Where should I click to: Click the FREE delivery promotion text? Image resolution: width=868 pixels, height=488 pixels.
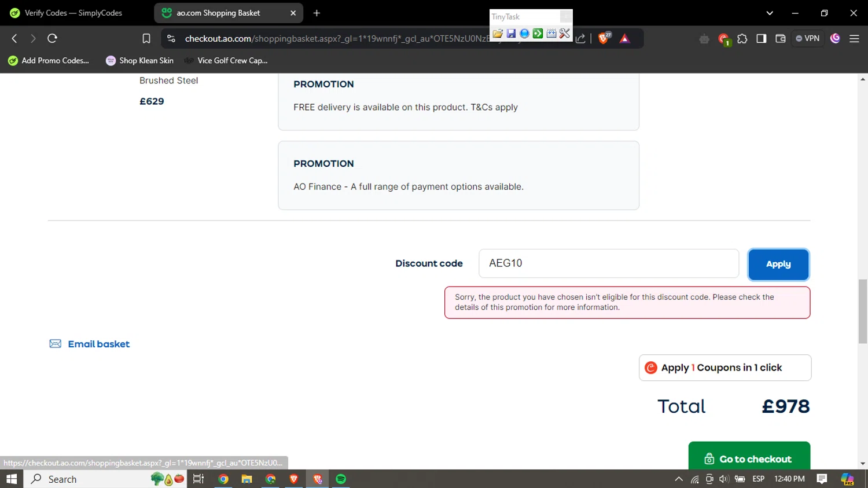point(406,107)
